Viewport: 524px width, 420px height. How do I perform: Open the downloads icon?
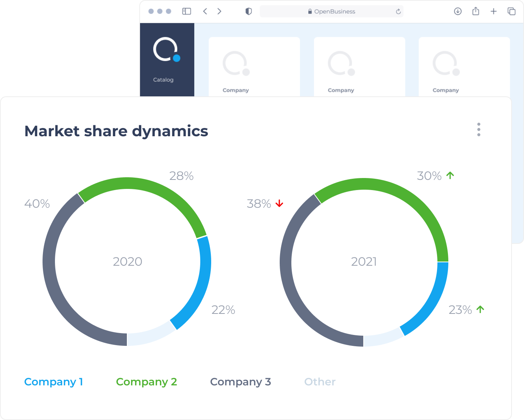click(458, 11)
